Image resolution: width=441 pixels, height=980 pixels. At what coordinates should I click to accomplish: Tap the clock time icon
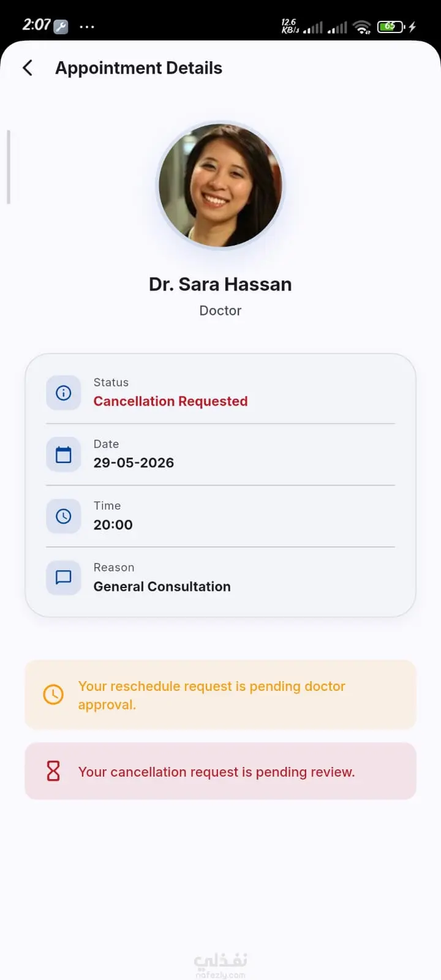[x=64, y=516]
